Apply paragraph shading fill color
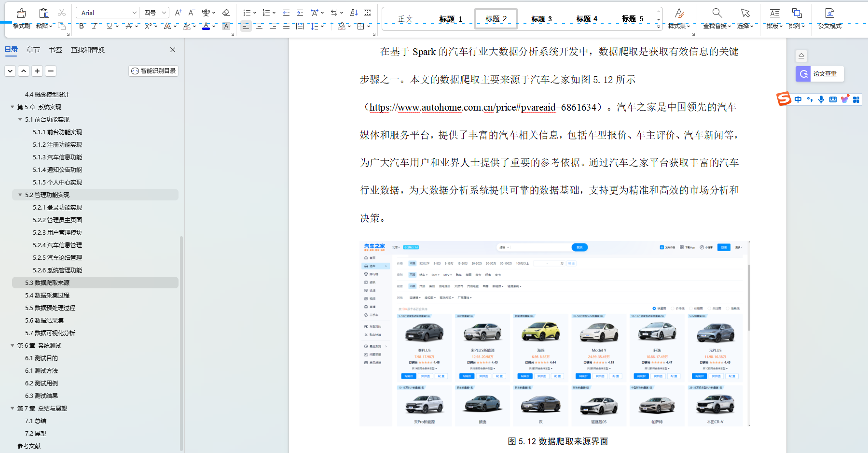The width and height of the screenshot is (868, 453). [x=342, y=26]
